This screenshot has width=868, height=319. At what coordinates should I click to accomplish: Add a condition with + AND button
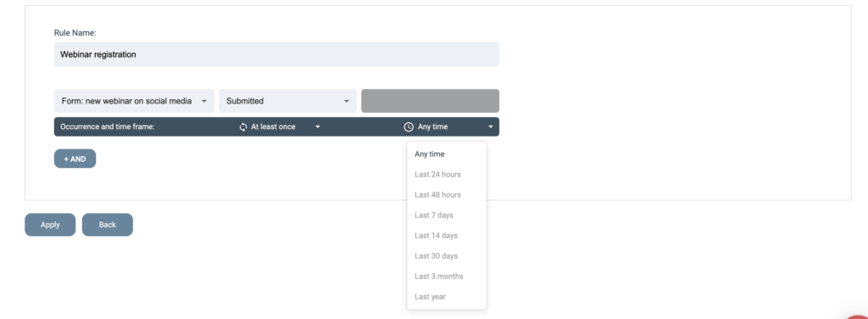coord(75,159)
